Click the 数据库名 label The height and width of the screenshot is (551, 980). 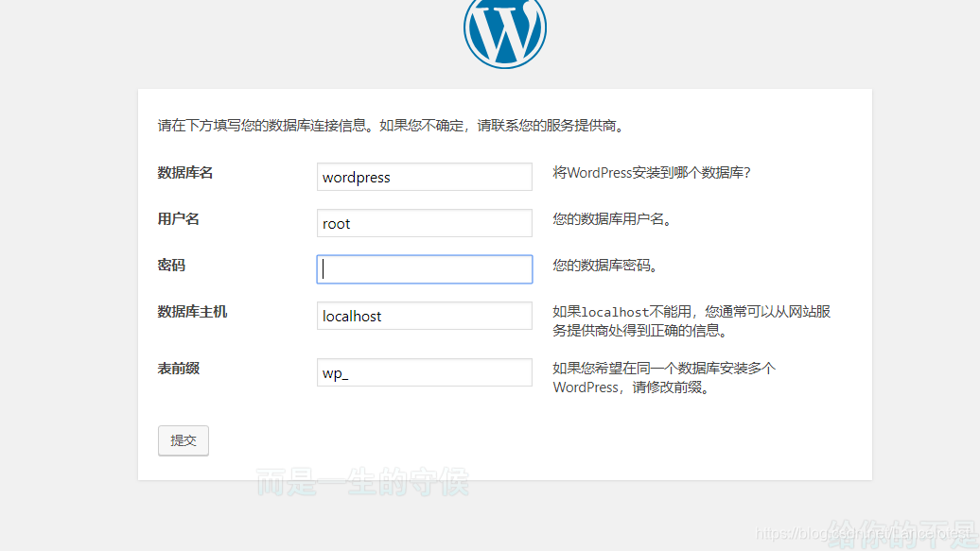coord(185,173)
